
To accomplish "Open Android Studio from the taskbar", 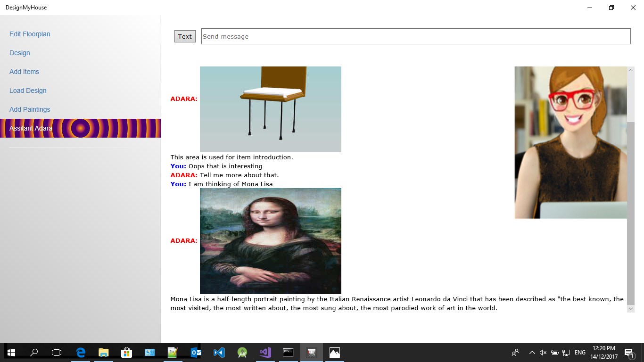I will click(x=242, y=353).
